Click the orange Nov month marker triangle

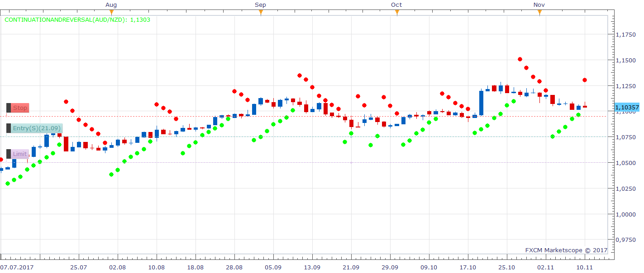pyautogui.click(x=539, y=13)
